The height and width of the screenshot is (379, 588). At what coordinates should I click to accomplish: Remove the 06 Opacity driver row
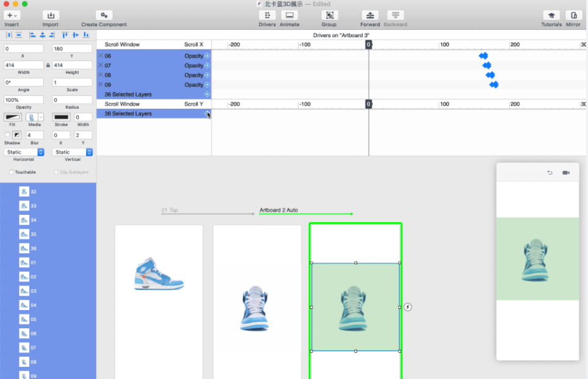[101, 56]
